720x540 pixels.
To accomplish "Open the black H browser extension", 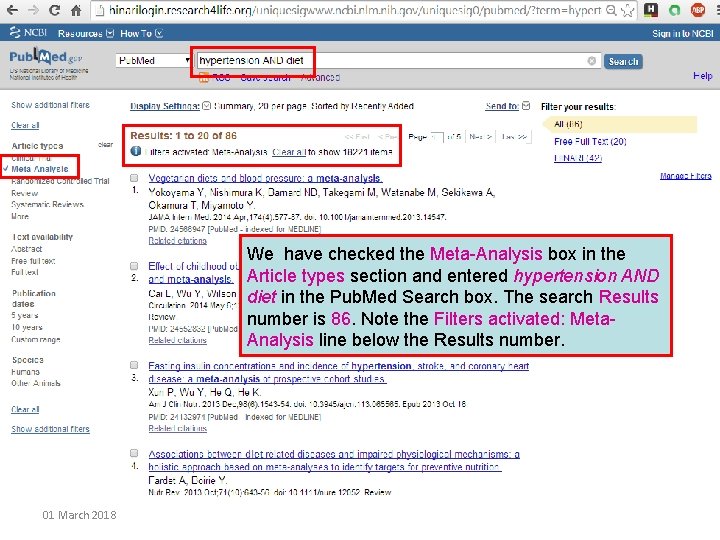I will [651, 10].
